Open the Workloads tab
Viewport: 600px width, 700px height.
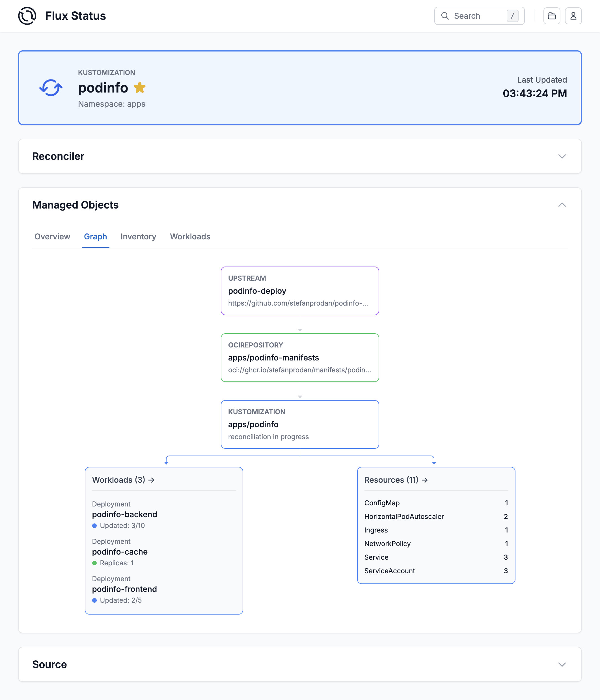190,237
